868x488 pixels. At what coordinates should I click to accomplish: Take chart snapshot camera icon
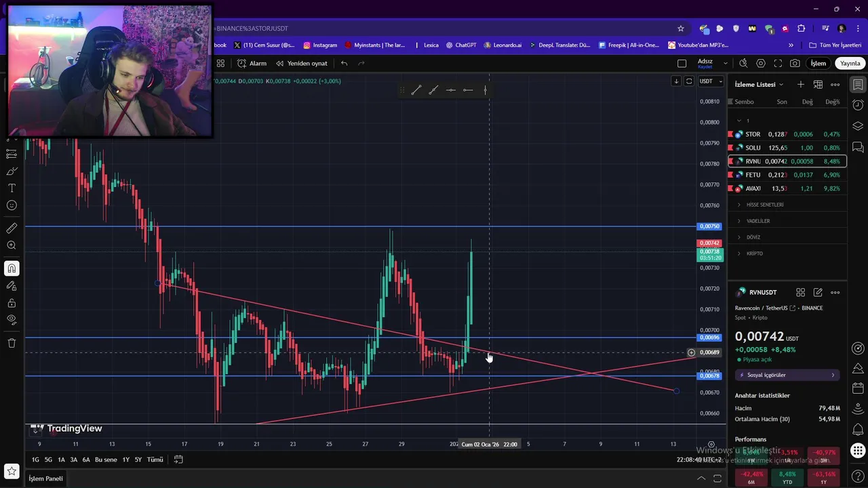pos(795,63)
